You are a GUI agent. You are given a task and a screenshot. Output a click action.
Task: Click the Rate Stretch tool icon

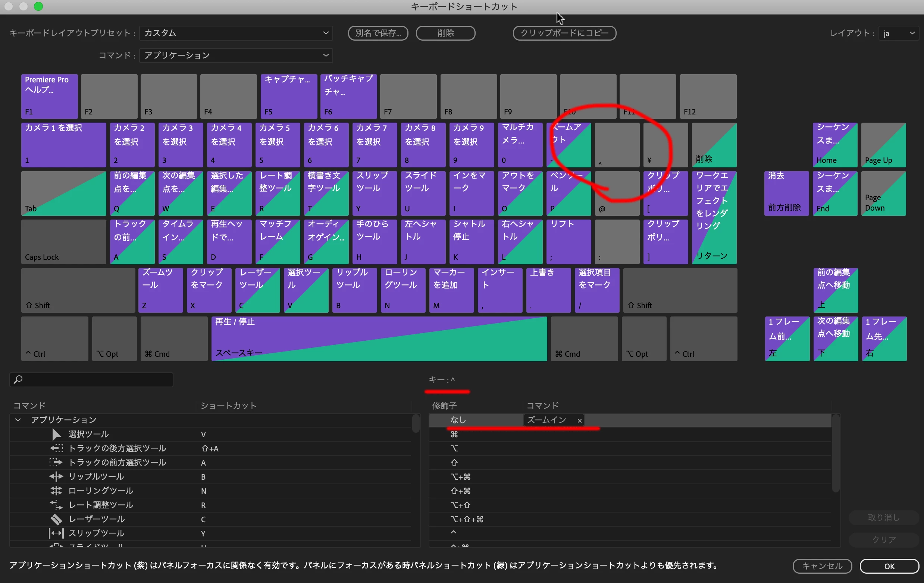[x=56, y=505]
